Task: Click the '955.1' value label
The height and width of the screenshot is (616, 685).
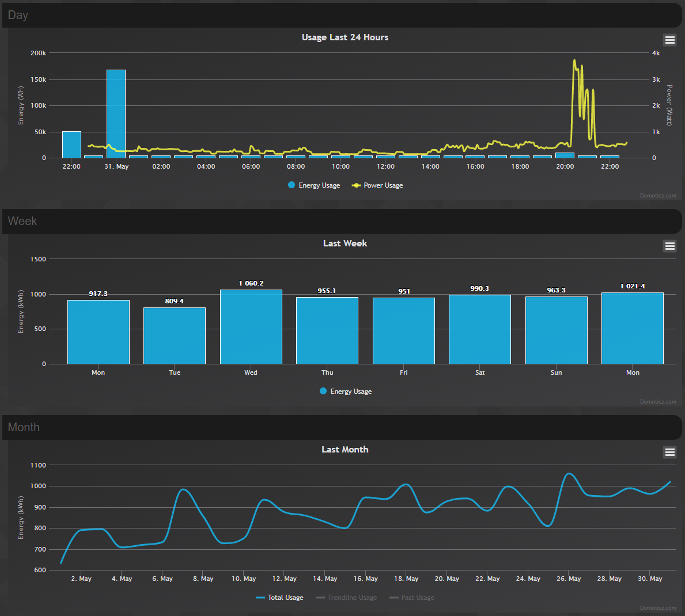Action: (x=327, y=291)
